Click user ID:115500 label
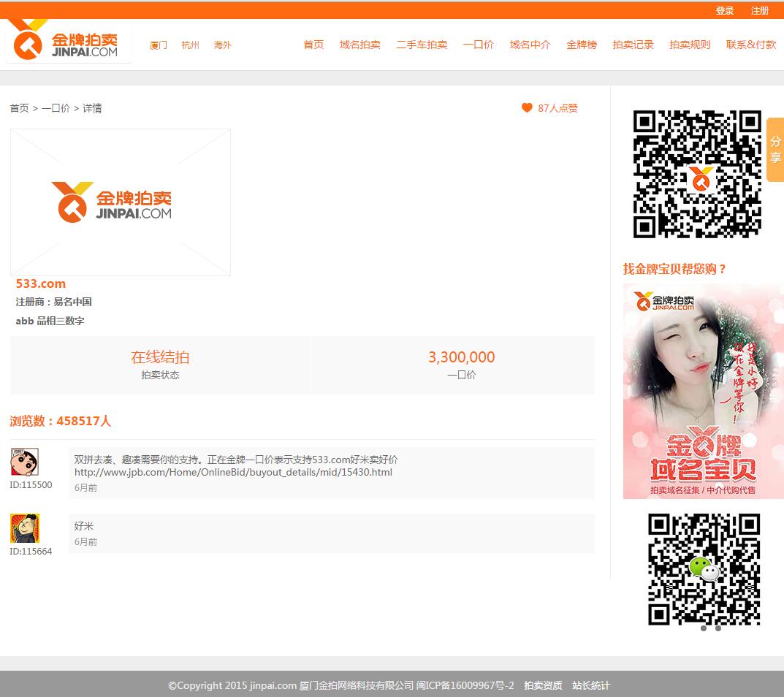This screenshot has width=784, height=697. 31,484
